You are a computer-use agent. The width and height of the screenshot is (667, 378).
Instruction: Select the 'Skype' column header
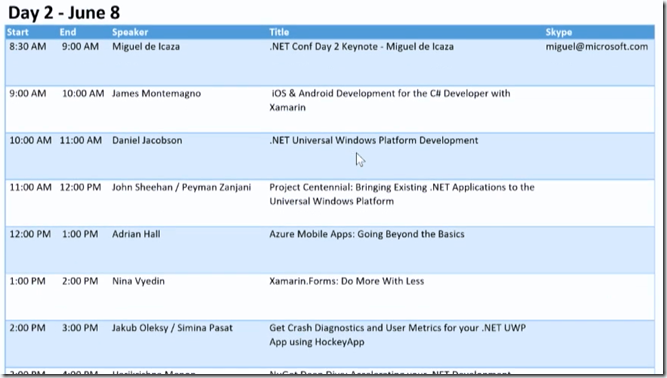tap(559, 32)
